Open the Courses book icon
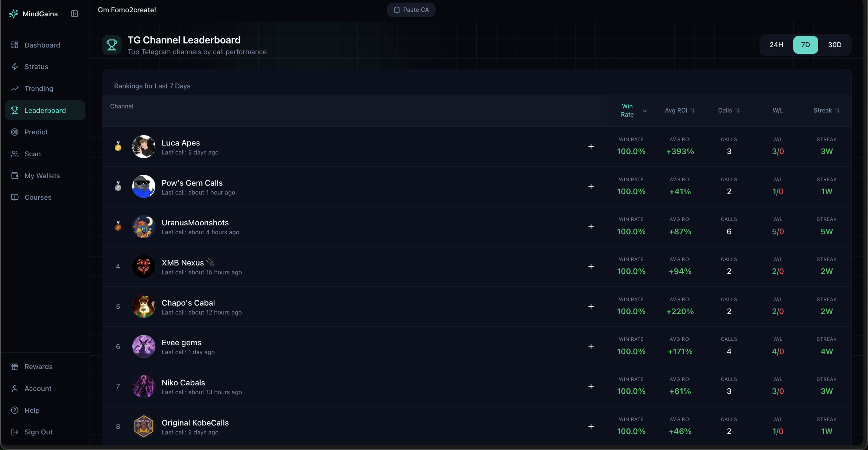 click(15, 197)
